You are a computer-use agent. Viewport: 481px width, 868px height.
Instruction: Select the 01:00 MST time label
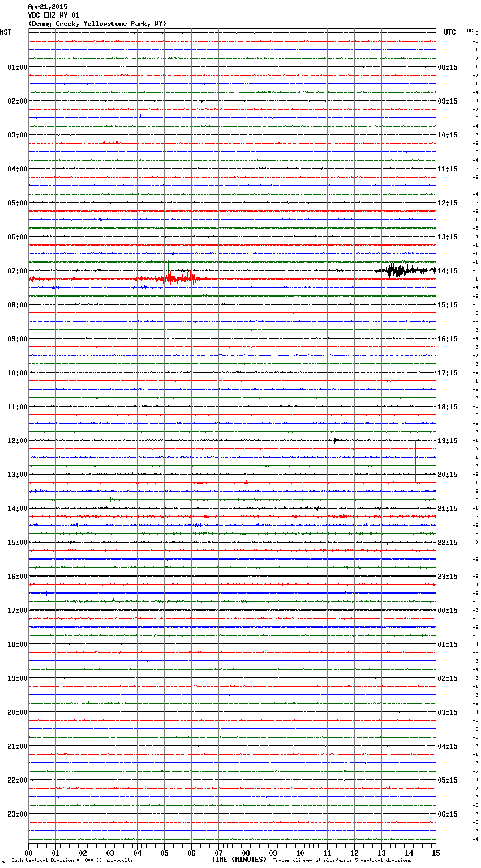pos(18,67)
